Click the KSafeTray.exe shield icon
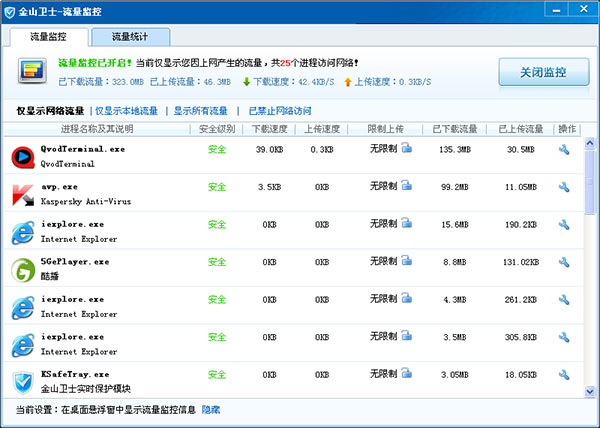The height and width of the screenshot is (428, 600). (23, 382)
